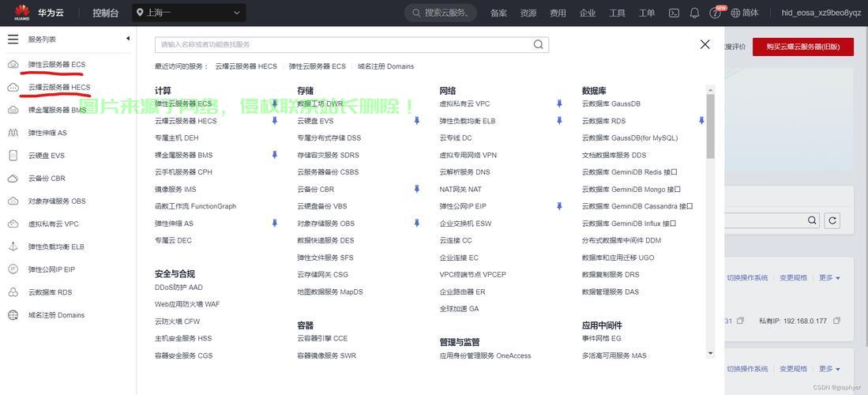Image resolution: width=868 pixels, height=395 pixels.
Task: Open the 工具 top menu
Action: tap(617, 13)
